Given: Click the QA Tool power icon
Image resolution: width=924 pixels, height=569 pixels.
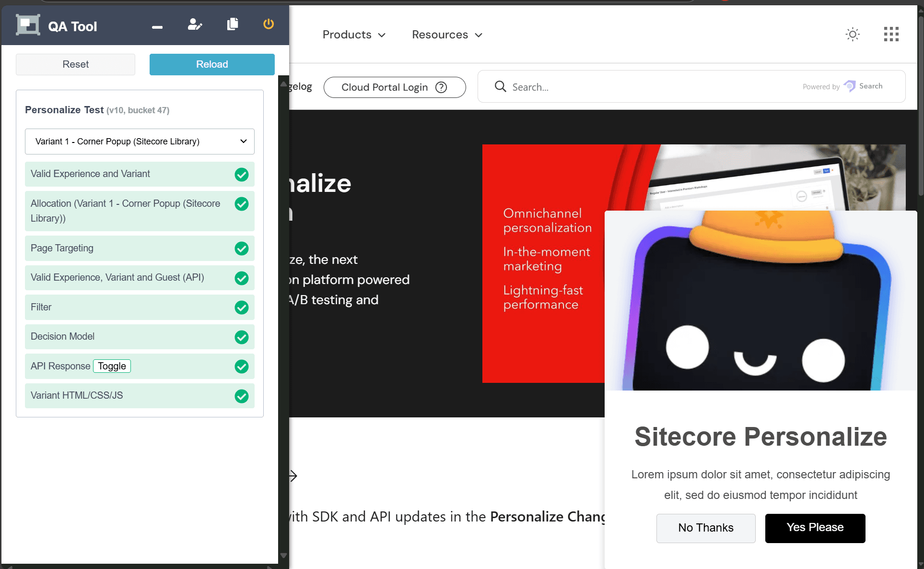Looking at the screenshot, I should click(x=269, y=24).
